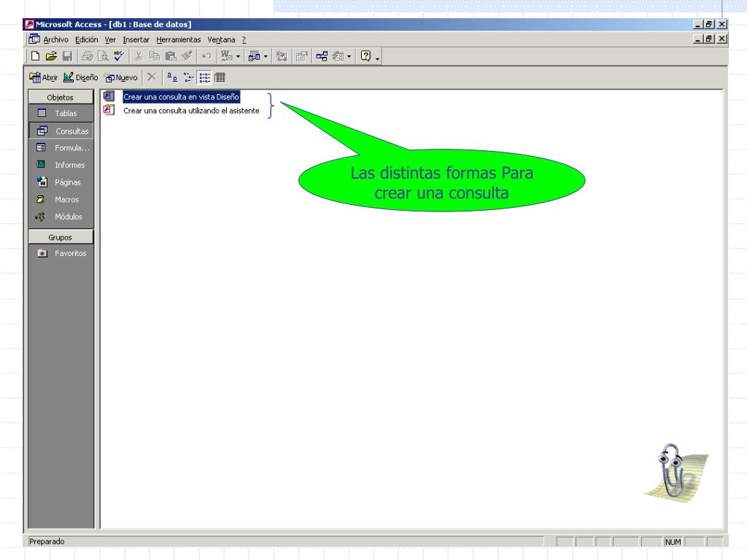Click the Save diskette icon
Viewport: 747px width, 560px height.
point(68,56)
